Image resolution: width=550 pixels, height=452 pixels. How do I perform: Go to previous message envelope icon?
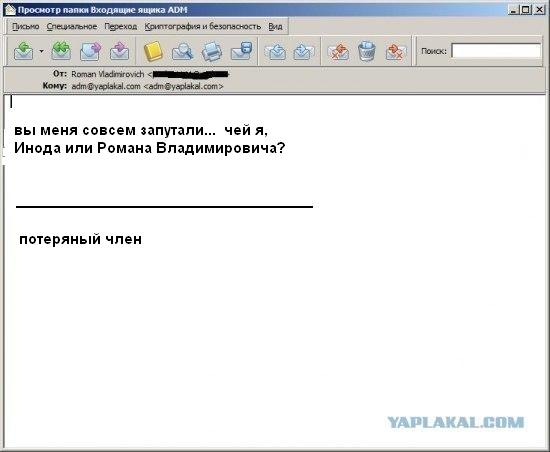click(276, 51)
